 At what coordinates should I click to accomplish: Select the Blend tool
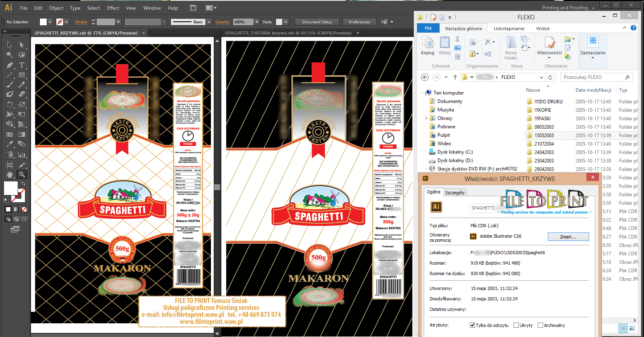point(22,144)
